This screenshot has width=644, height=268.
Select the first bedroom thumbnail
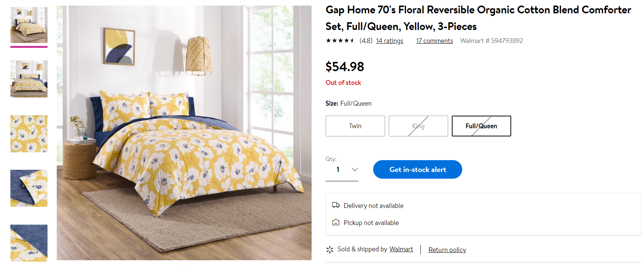[x=29, y=25]
